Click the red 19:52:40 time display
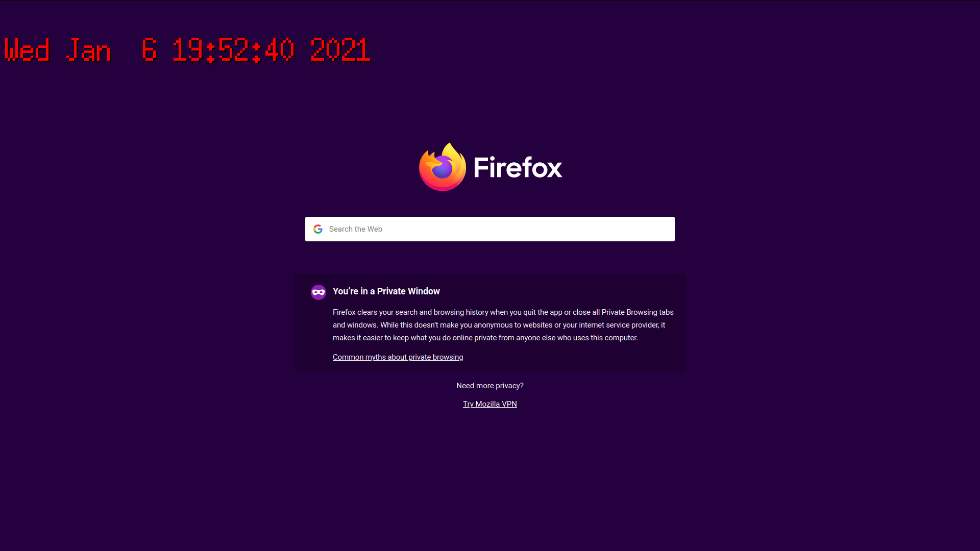 233,50
